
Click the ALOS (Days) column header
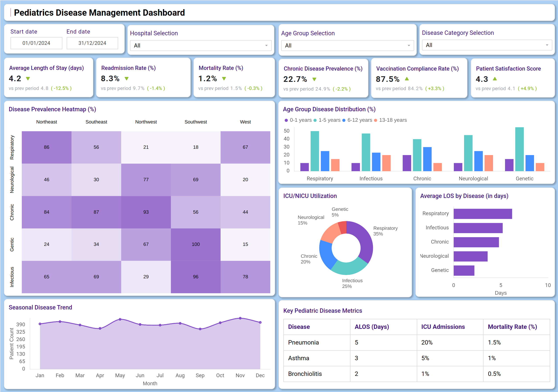pyautogui.click(x=383, y=327)
